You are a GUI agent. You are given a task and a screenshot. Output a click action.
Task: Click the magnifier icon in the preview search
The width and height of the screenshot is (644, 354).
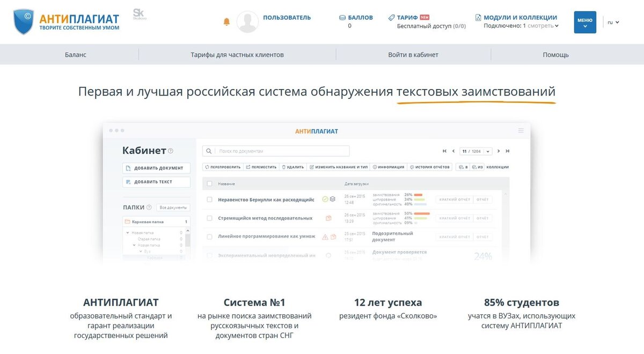point(209,151)
